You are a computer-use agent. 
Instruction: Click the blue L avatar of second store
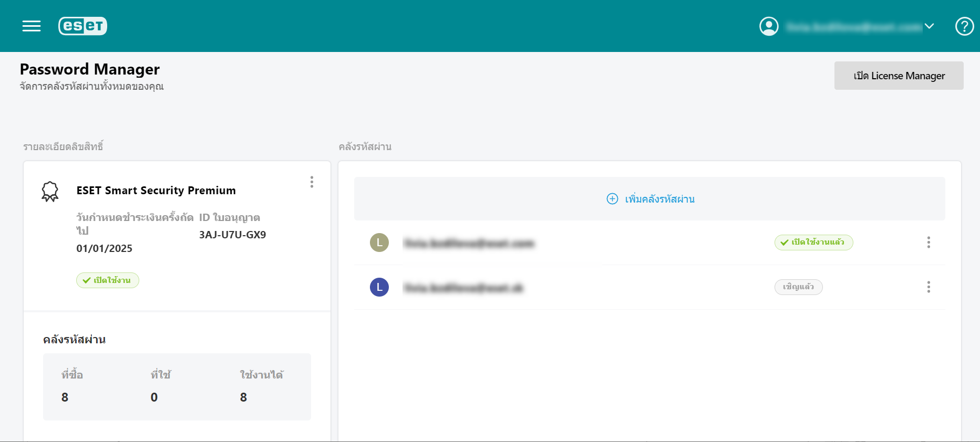379,287
